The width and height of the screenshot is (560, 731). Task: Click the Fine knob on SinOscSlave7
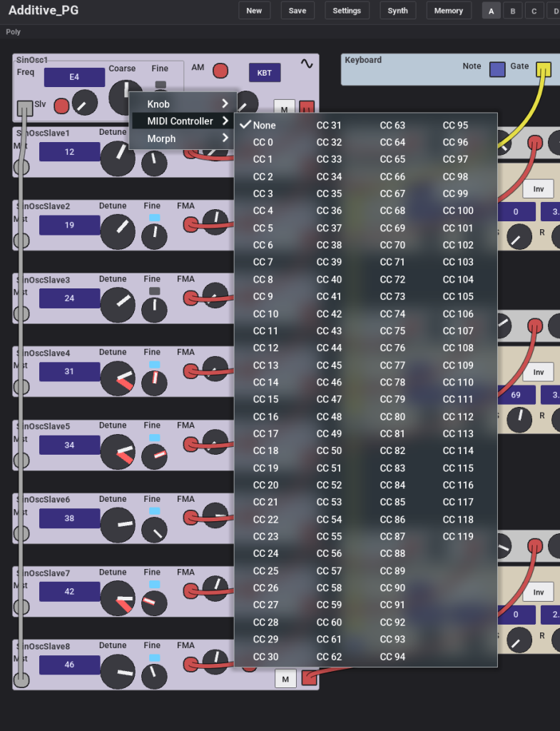[x=154, y=603]
